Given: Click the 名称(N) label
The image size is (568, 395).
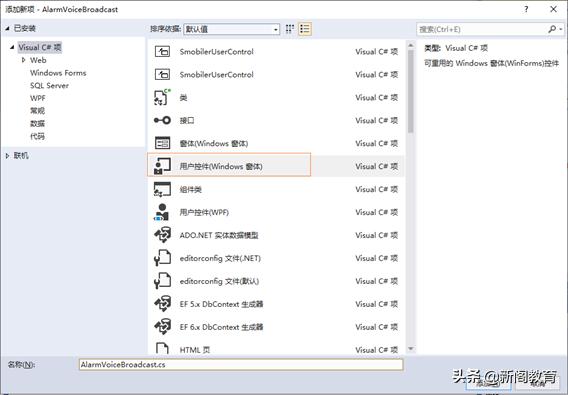Looking at the screenshot, I should pos(21,365).
